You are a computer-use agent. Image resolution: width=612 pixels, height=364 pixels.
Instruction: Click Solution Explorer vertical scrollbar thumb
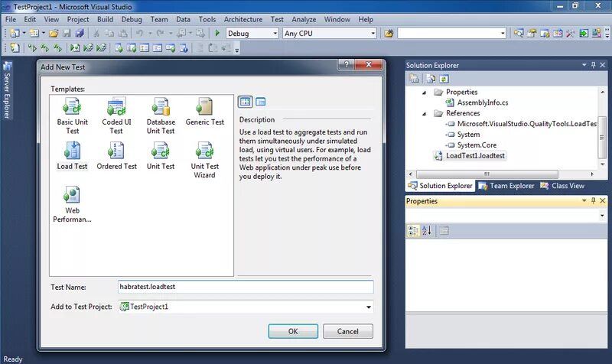pos(602,138)
